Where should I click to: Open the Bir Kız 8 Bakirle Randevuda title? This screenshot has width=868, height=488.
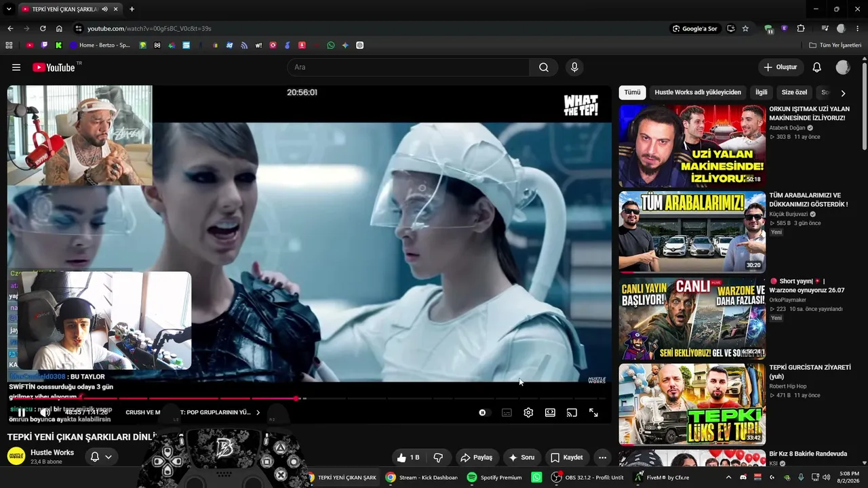click(808, 453)
